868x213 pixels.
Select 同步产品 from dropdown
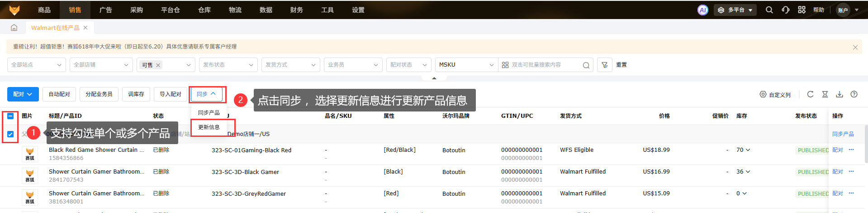tap(209, 113)
